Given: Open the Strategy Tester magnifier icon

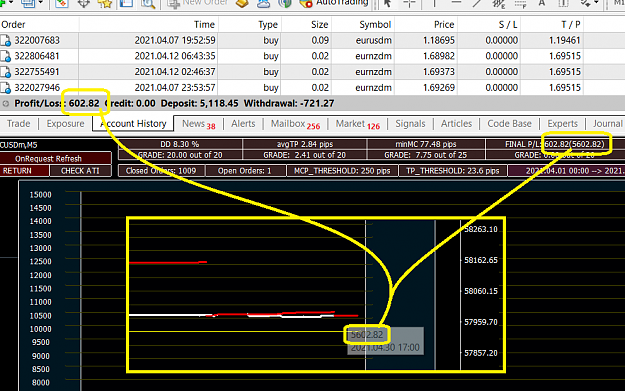Looking at the screenshot, I should click(x=148, y=3).
